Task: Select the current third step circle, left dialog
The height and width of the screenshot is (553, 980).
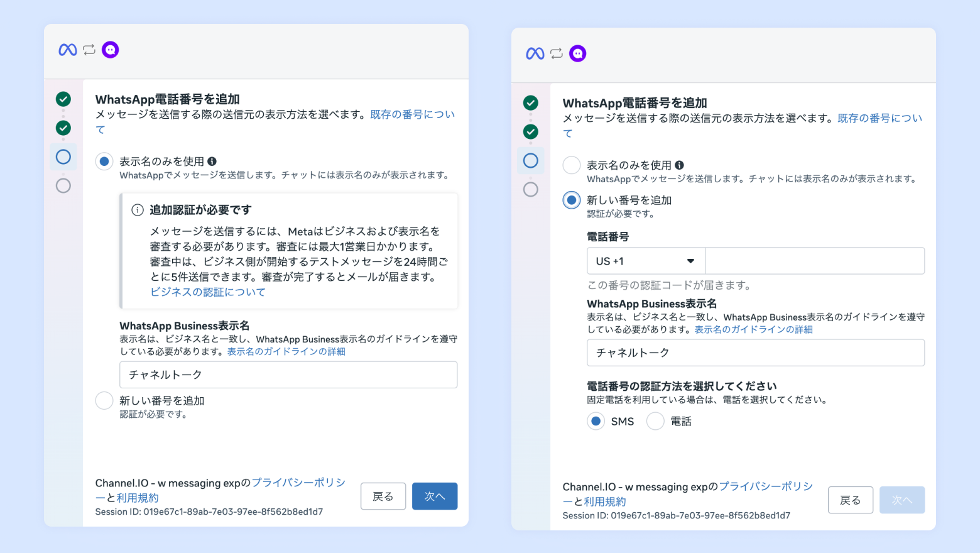Action: [63, 156]
